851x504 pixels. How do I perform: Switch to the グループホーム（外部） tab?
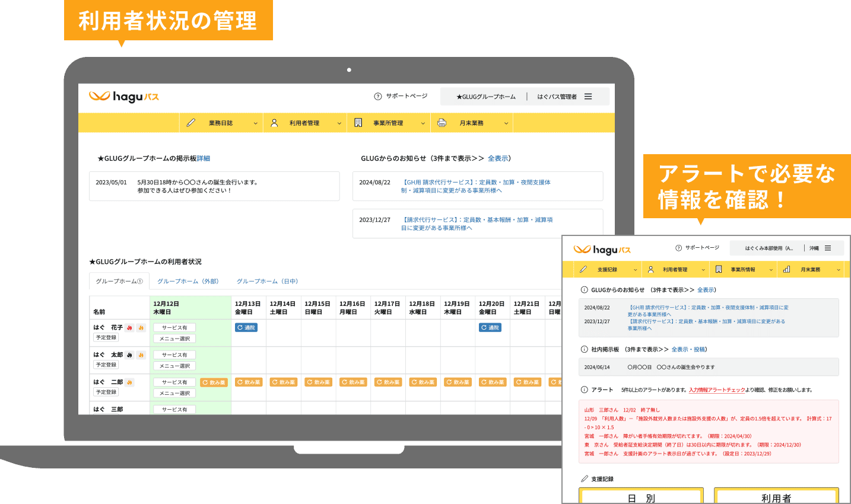pos(188,281)
